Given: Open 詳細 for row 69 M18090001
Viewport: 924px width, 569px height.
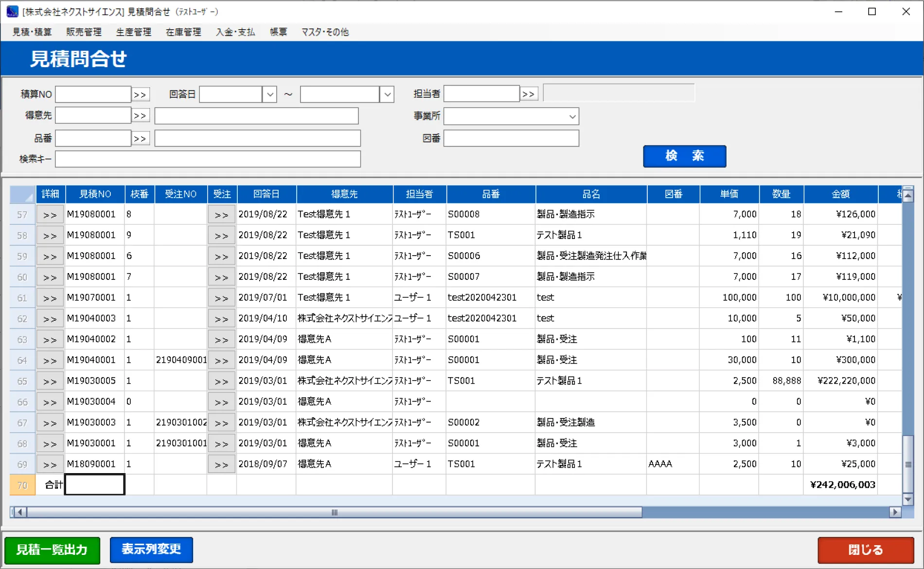Looking at the screenshot, I should (50, 464).
